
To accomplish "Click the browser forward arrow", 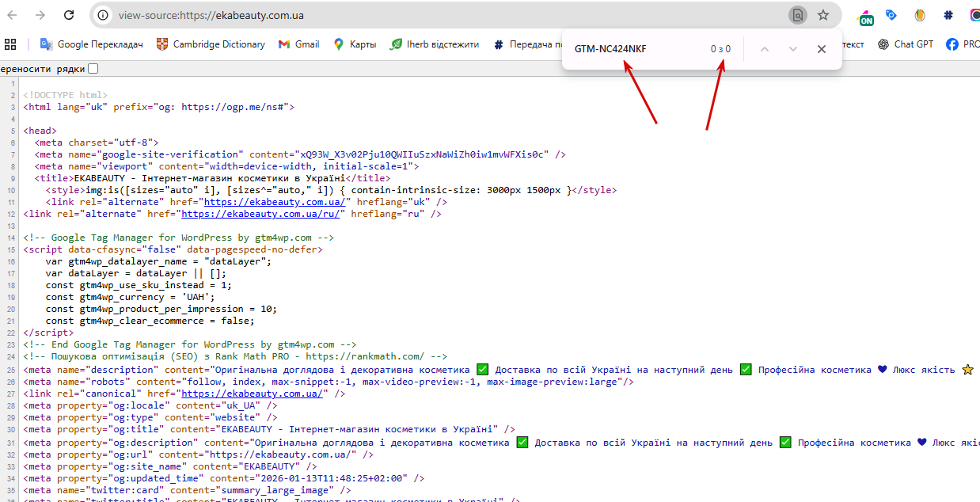I will pyautogui.click(x=40, y=15).
